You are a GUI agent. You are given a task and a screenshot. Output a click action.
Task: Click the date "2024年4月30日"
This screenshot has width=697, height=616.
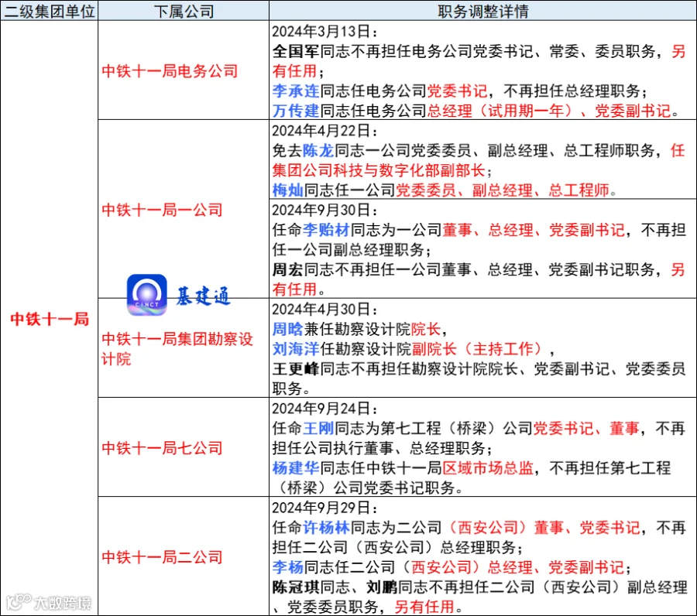321,309
